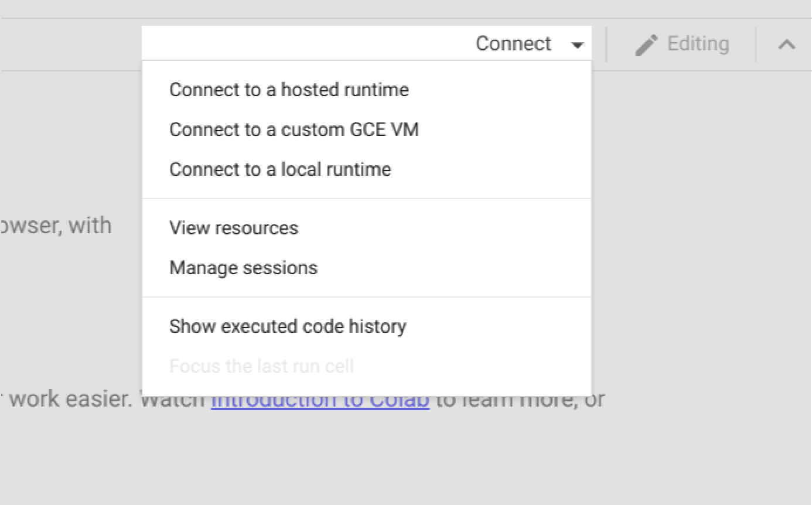
Task: Click the Connect label in the toolbar
Action: point(513,43)
